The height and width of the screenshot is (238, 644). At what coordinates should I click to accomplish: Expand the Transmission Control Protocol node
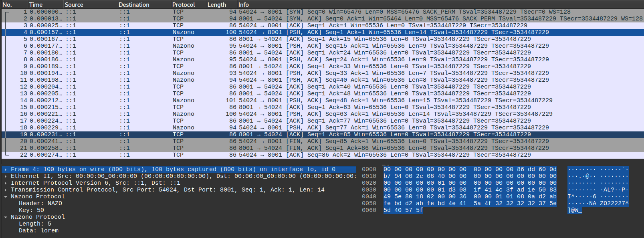(x=6, y=190)
